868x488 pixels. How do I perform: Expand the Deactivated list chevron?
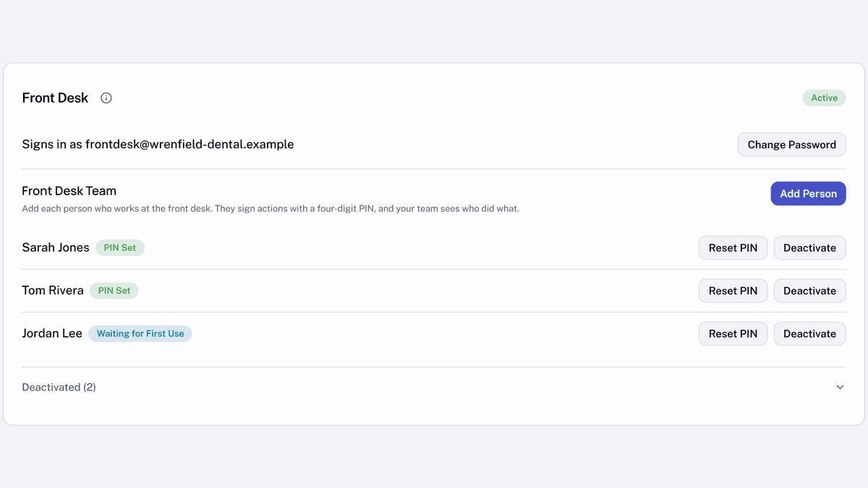pyautogui.click(x=840, y=388)
